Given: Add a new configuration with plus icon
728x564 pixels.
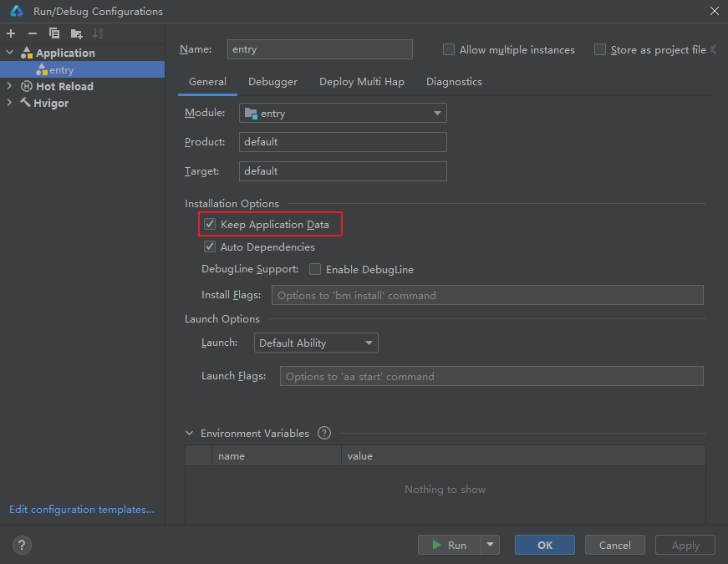Looking at the screenshot, I should tap(11, 33).
